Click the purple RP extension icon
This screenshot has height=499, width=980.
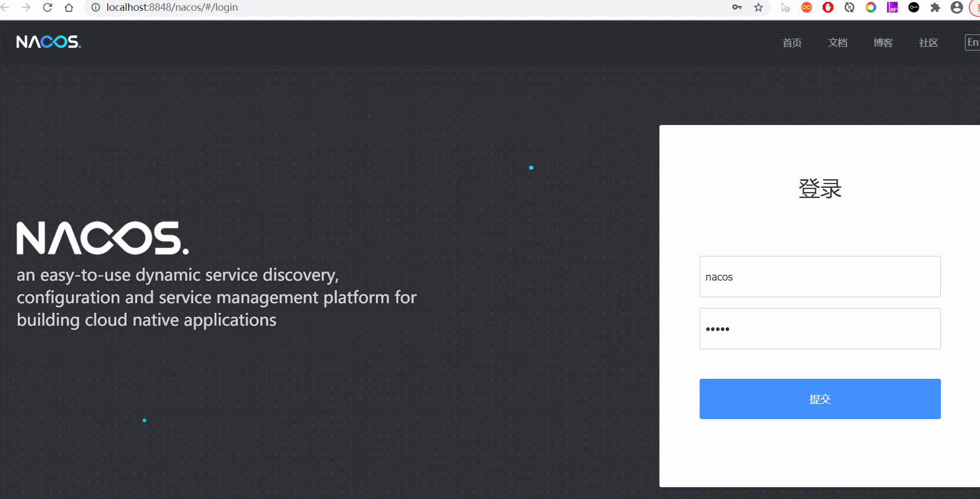(893, 8)
